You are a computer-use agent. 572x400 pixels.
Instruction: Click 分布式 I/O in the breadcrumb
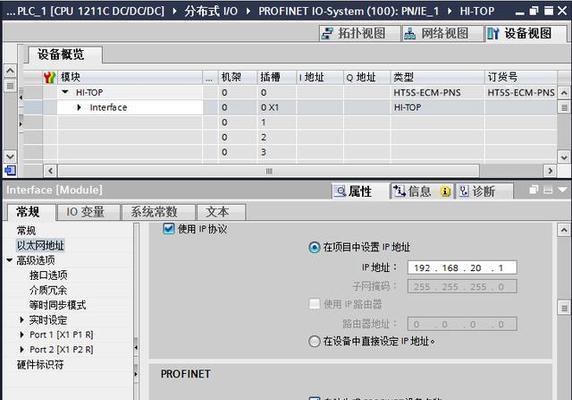tap(211, 11)
